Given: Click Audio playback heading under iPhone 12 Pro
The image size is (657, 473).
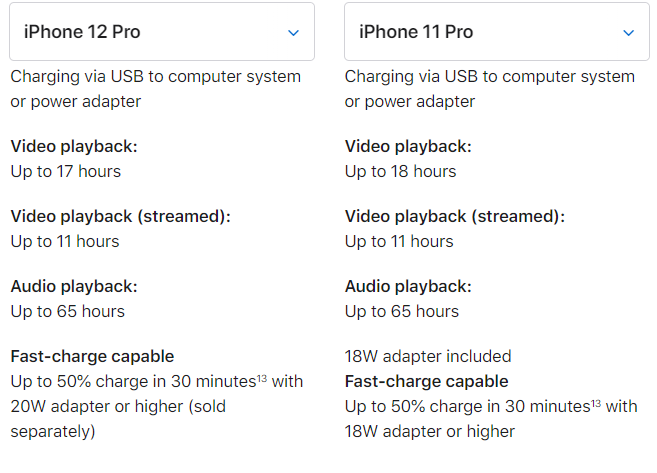Looking at the screenshot, I should coord(74,286).
